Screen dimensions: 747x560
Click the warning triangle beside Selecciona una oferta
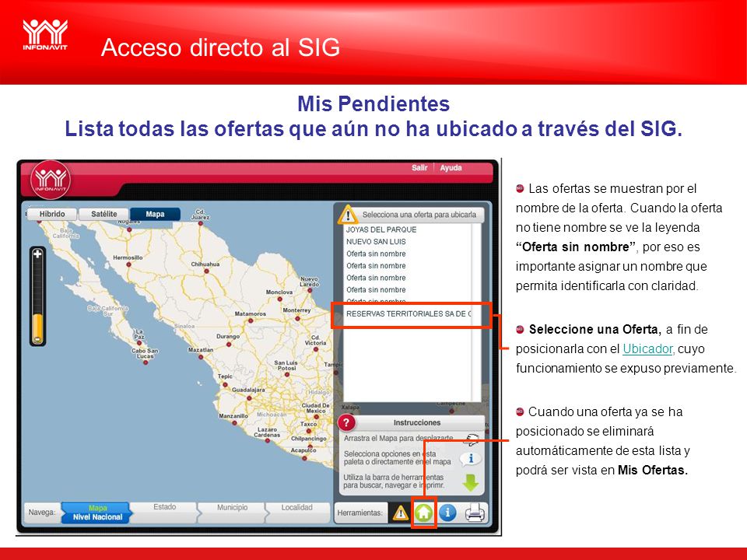[x=348, y=215]
